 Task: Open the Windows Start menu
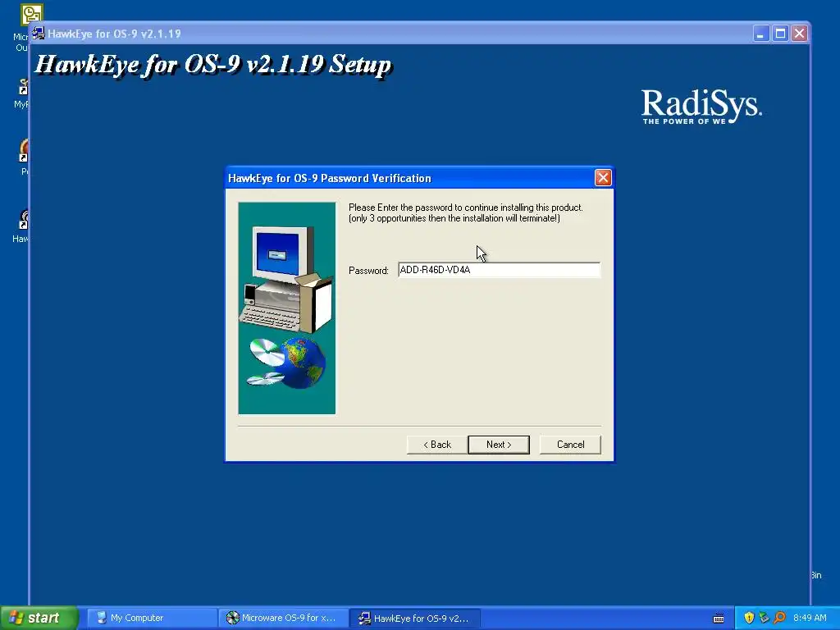pyautogui.click(x=39, y=618)
